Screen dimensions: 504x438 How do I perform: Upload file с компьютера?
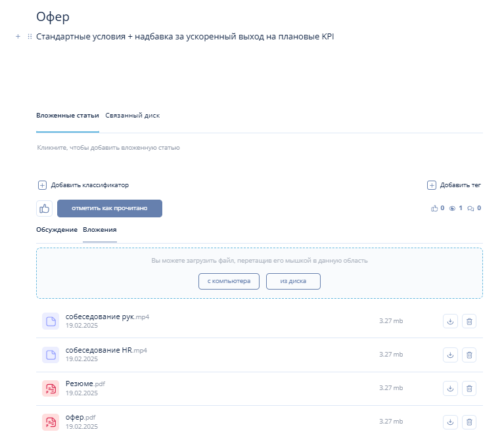229,281
